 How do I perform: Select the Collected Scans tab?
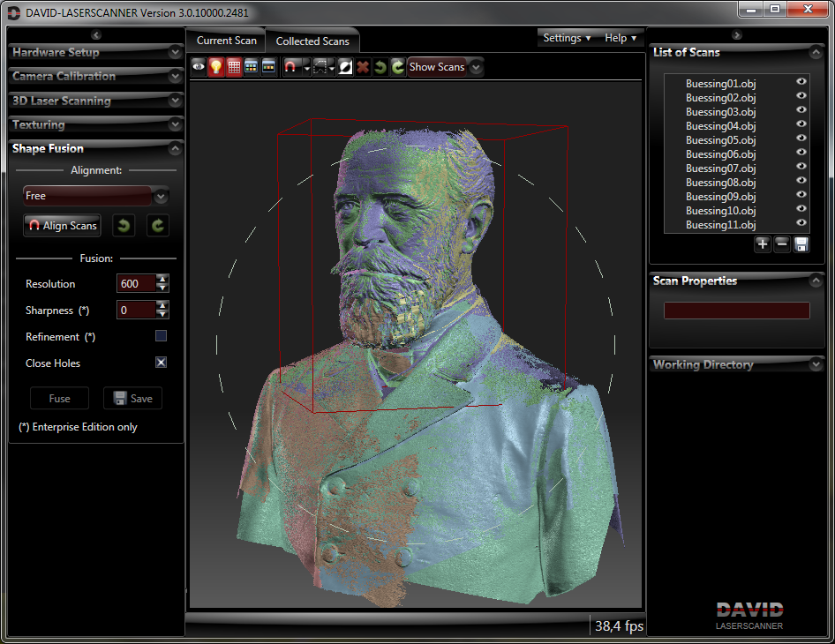312,41
